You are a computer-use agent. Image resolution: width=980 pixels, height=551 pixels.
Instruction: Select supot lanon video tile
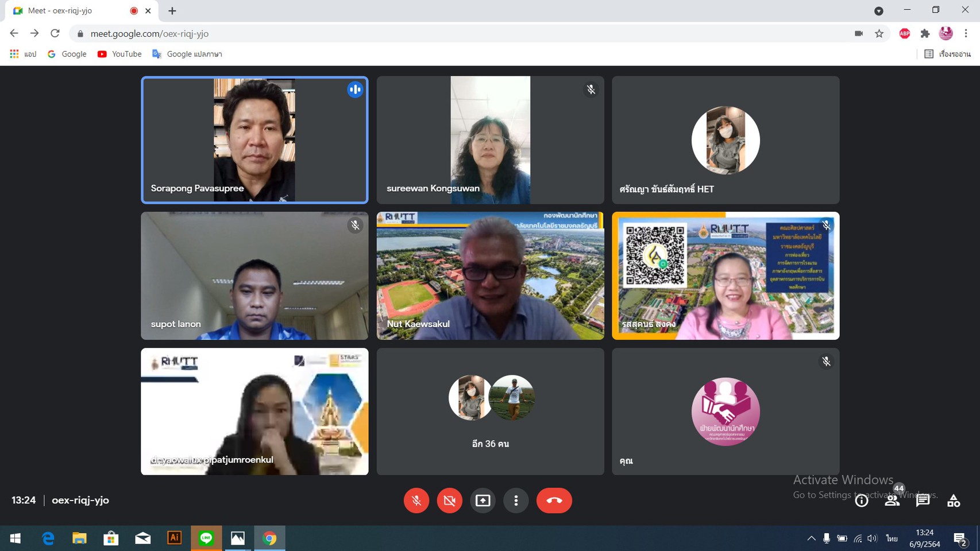pyautogui.click(x=254, y=275)
